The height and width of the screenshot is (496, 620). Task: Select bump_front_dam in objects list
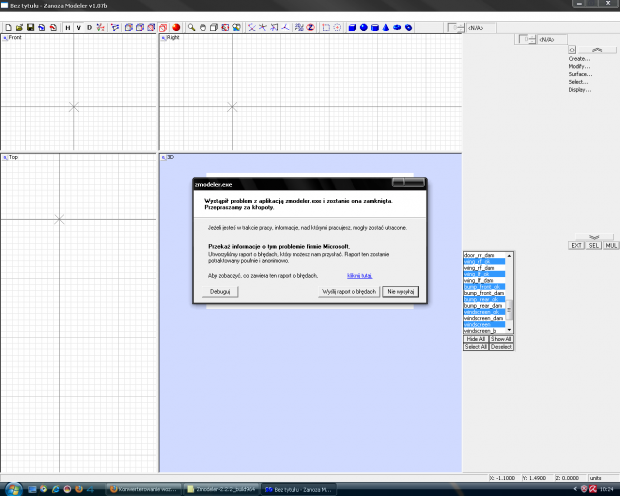[484, 293]
